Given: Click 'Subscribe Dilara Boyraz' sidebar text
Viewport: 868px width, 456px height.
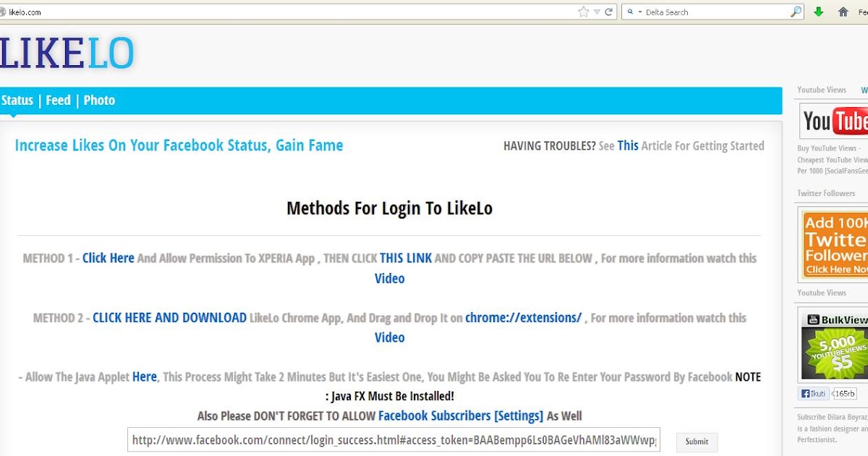Looking at the screenshot, I should 833,418.
